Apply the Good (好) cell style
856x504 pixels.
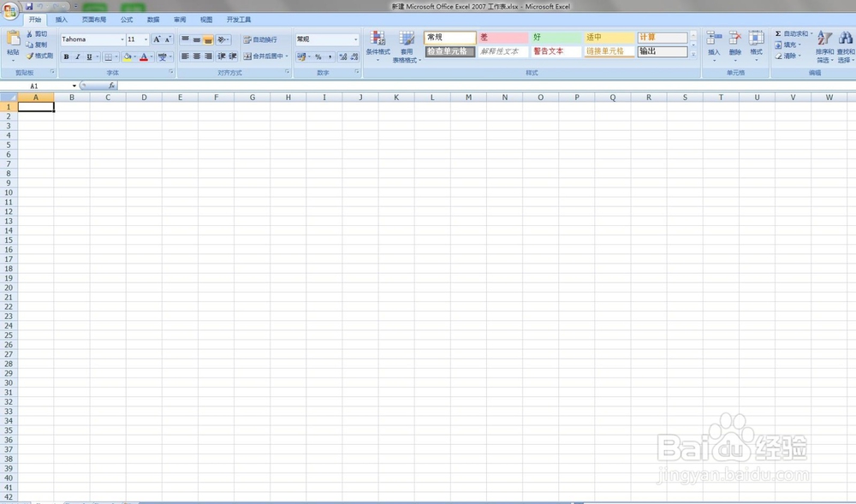(x=556, y=37)
